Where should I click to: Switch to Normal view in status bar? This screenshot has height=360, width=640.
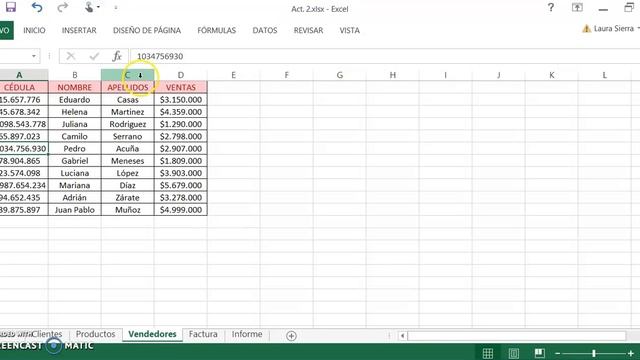pyautogui.click(x=488, y=353)
